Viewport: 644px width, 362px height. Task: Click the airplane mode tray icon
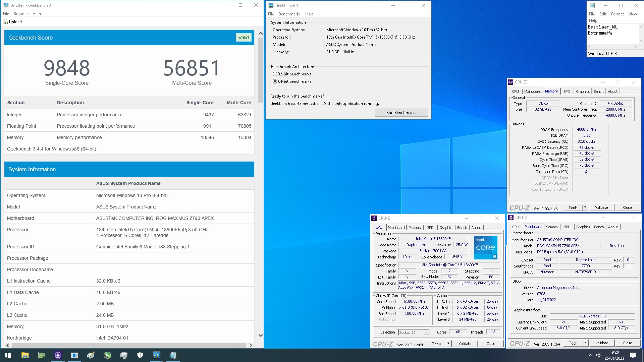pyautogui.click(x=599, y=355)
